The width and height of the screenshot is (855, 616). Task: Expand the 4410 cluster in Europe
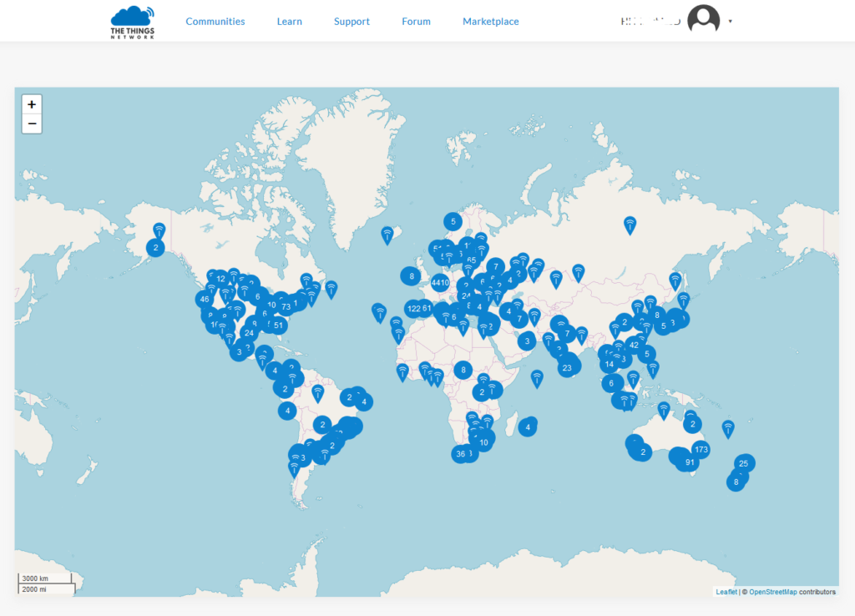point(440,281)
